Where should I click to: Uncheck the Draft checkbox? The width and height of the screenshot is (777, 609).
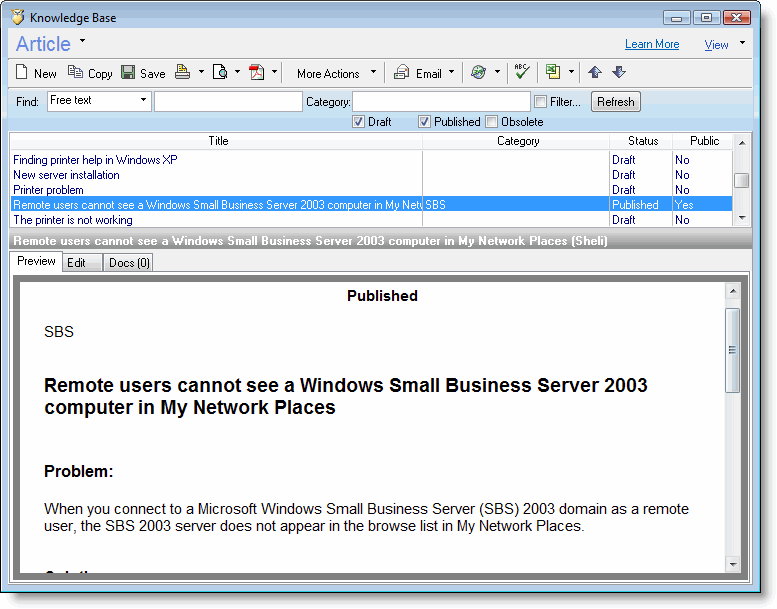point(359,122)
